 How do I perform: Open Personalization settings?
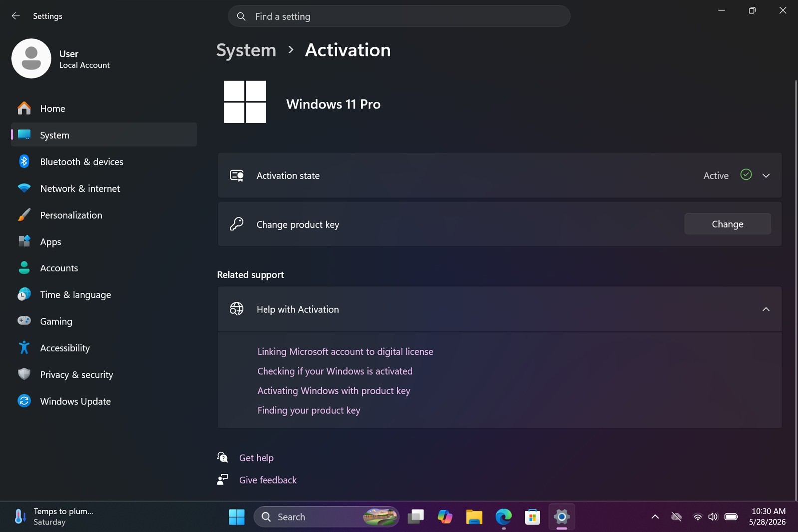pyautogui.click(x=104, y=215)
